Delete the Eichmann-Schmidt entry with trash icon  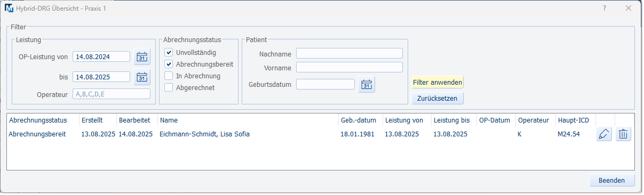[623, 134]
